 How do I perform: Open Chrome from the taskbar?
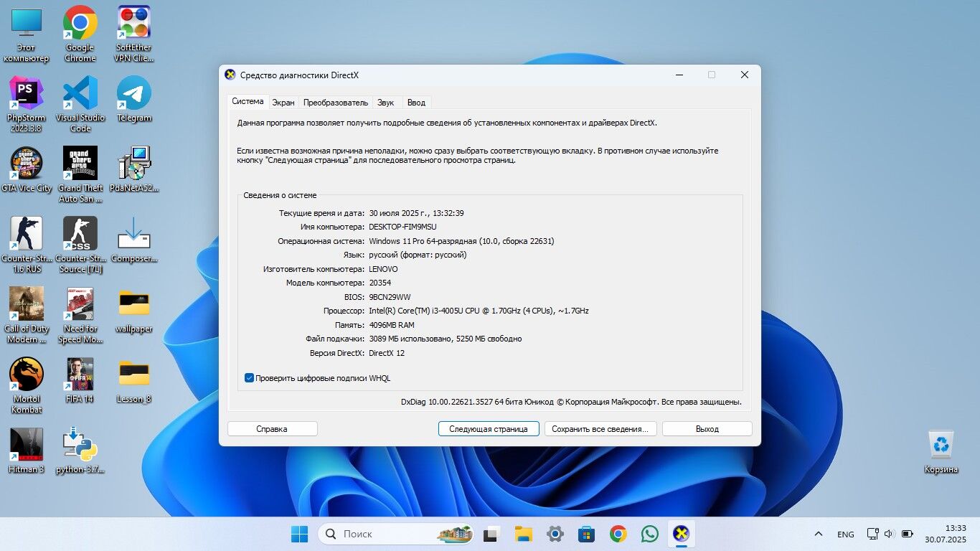coord(618,534)
